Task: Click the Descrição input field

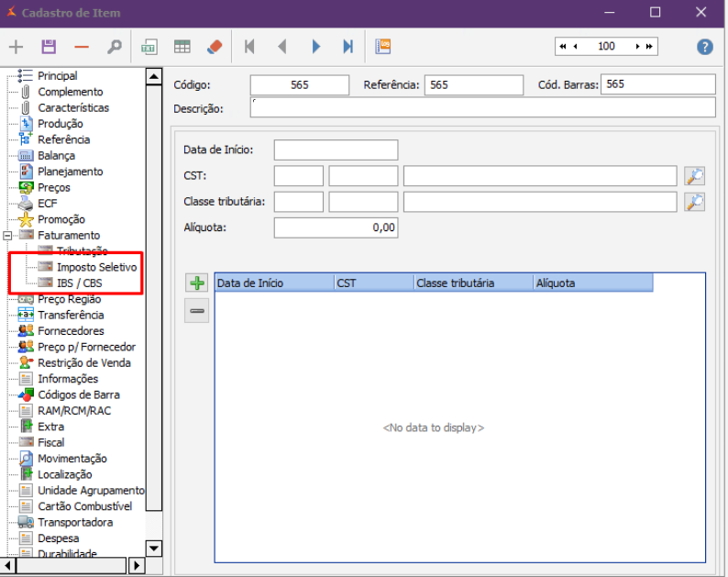Action: point(483,107)
